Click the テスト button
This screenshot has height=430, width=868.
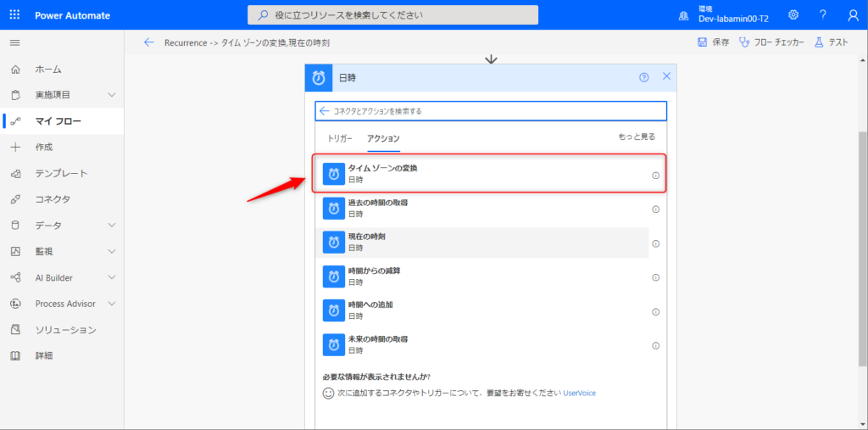click(x=831, y=42)
